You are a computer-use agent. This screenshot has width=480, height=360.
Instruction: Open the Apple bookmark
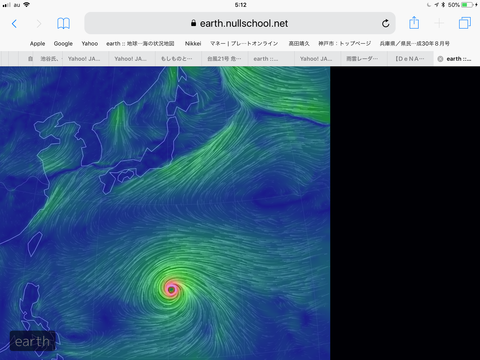point(37,44)
